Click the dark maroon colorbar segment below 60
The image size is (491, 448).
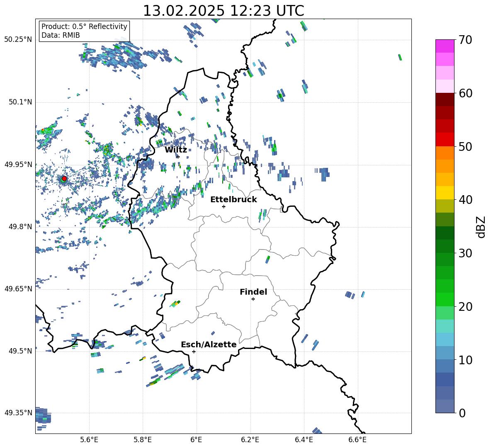[445, 99]
